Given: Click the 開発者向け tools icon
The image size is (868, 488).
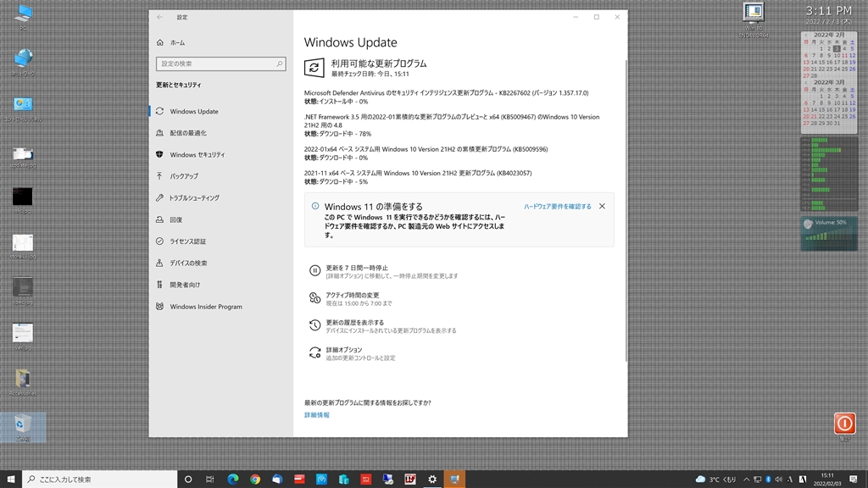Looking at the screenshot, I should (159, 285).
